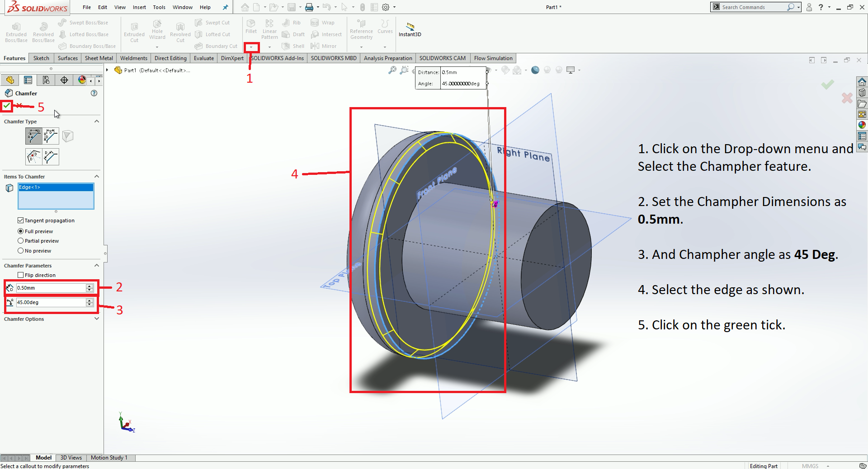Viewport: 868px width, 469px height.
Task: Open the PropertyManager tab
Action: click(x=28, y=80)
